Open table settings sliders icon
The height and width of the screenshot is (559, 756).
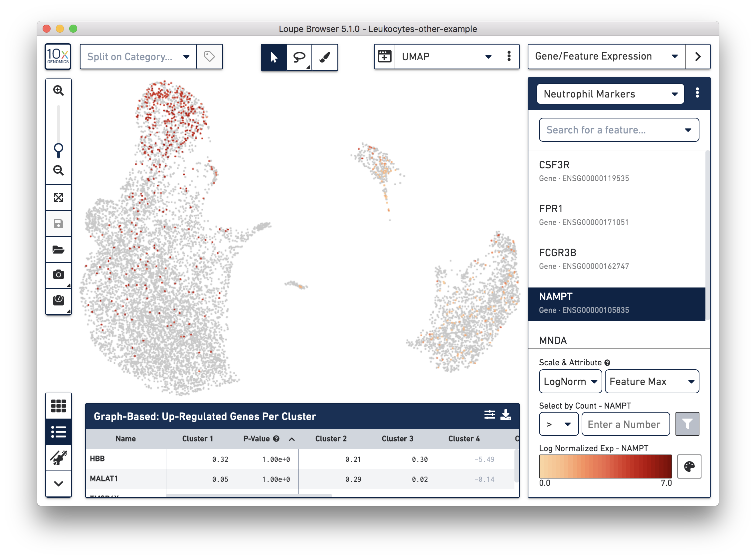click(489, 415)
